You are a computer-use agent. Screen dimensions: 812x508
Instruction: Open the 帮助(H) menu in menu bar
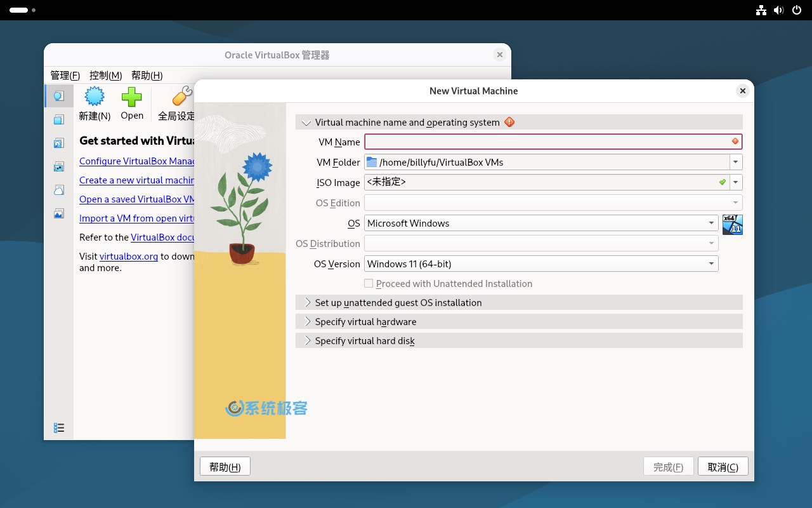coord(147,75)
